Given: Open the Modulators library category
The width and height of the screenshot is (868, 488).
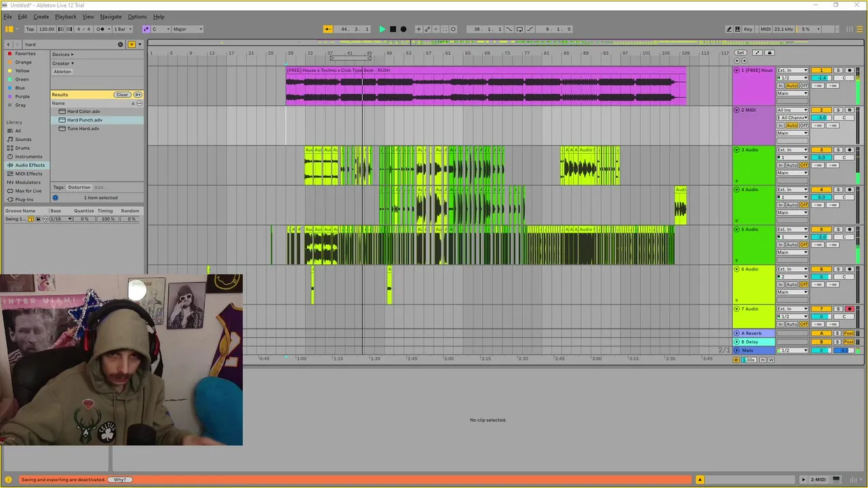Looking at the screenshot, I should click(28, 182).
